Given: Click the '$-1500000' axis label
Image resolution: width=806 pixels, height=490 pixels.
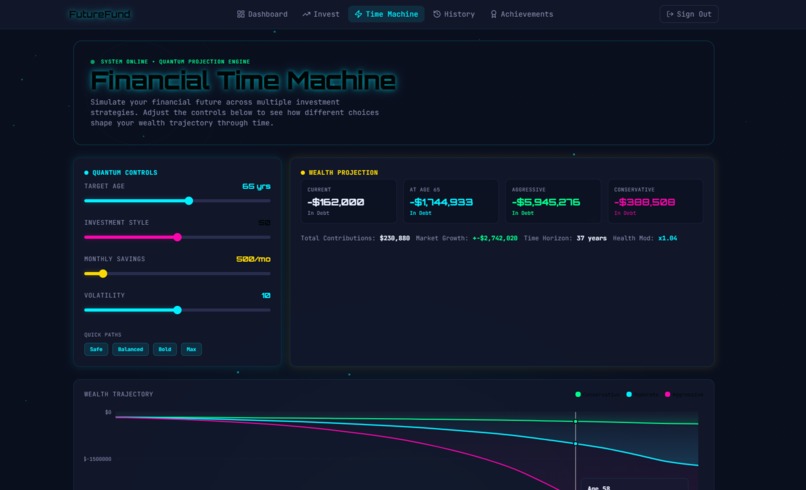Looking at the screenshot, I should 97,459.
